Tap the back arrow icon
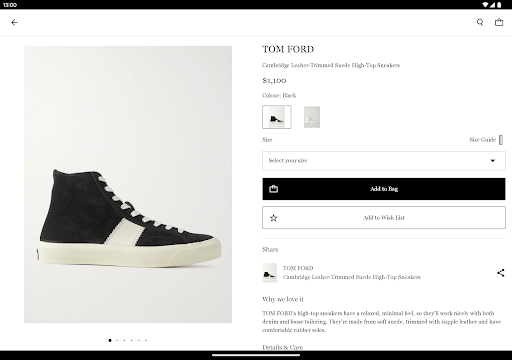The height and width of the screenshot is (360, 512). (x=14, y=22)
